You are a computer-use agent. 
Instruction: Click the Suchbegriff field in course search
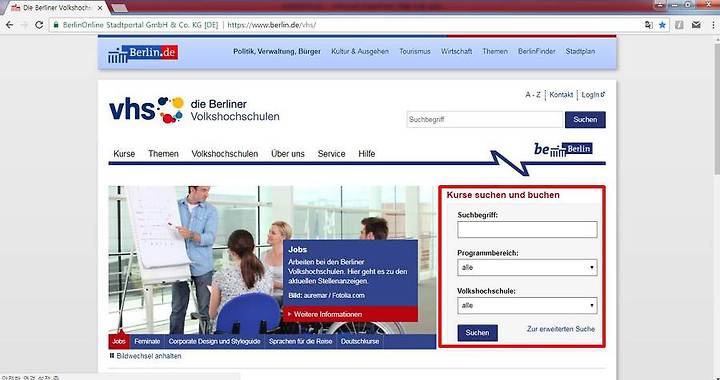click(x=527, y=229)
